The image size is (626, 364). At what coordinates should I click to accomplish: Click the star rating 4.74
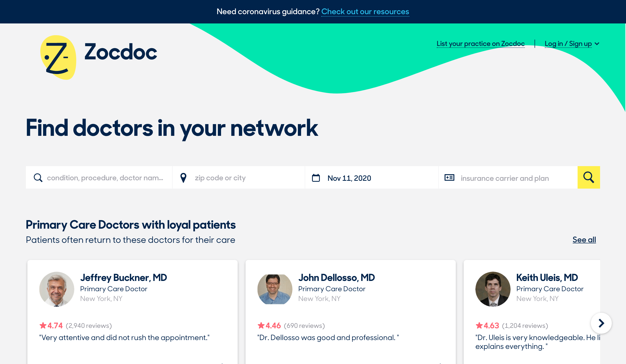click(x=51, y=326)
